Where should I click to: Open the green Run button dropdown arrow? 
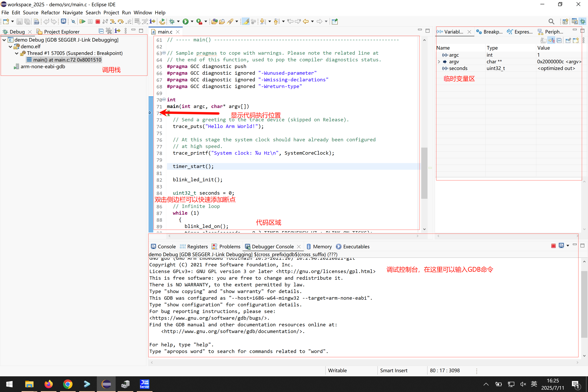[x=192, y=22]
